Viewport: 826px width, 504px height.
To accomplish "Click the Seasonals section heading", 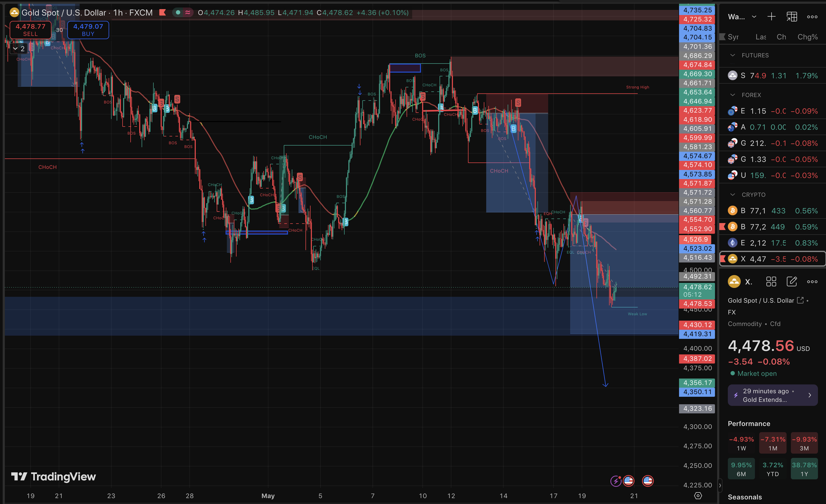I will (745, 497).
